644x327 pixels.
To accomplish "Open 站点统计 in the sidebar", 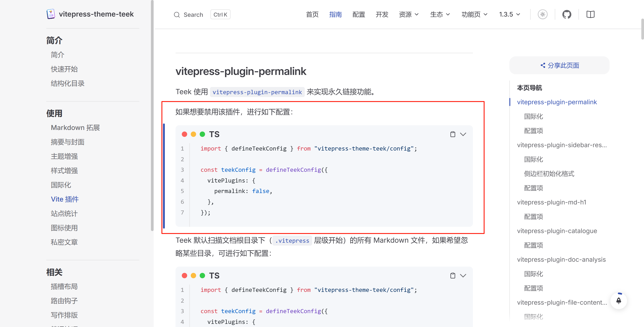I will click(64, 214).
